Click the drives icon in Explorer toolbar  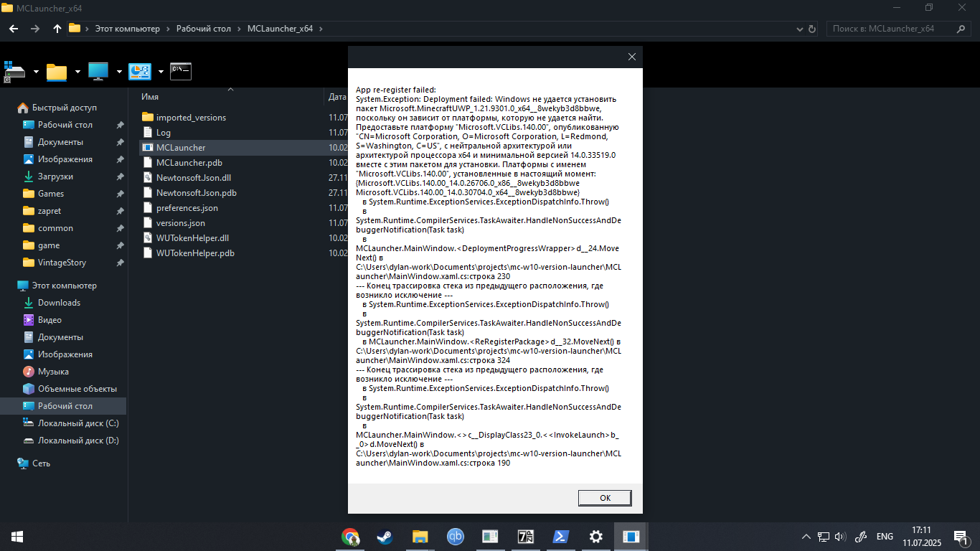coord(14,72)
